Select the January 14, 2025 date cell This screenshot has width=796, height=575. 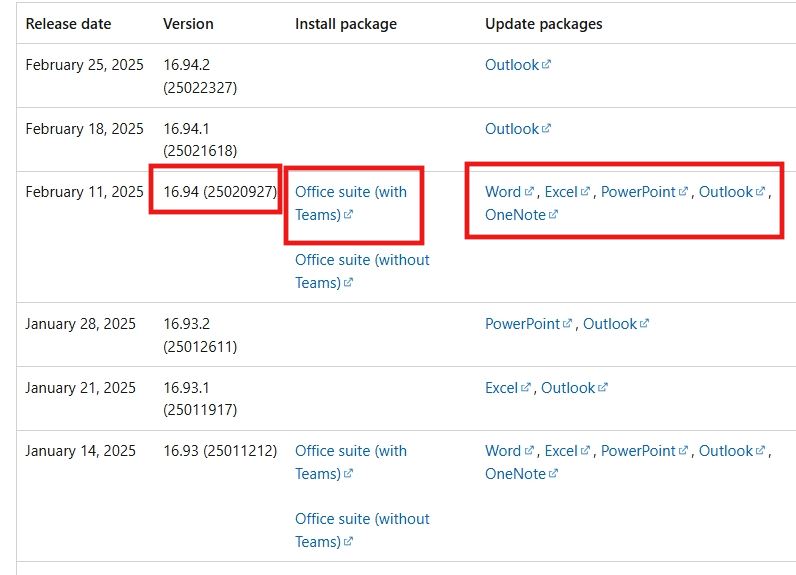[x=80, y=451]
